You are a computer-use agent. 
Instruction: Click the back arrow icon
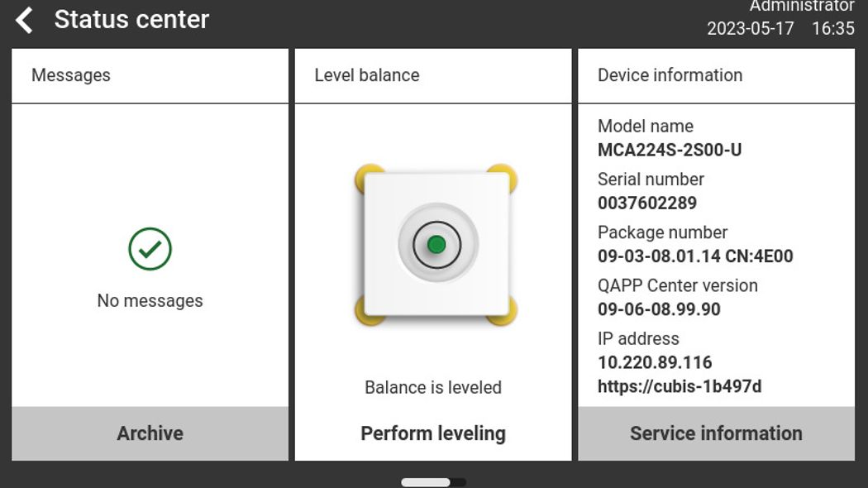pyautogui.click(x=25, y=20)
